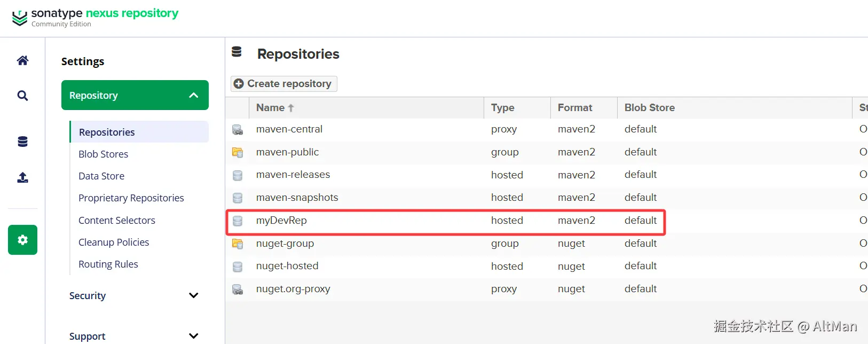Expand the Support section
Viewport: 868px width, 344px height.
click(x=193, y=336)
